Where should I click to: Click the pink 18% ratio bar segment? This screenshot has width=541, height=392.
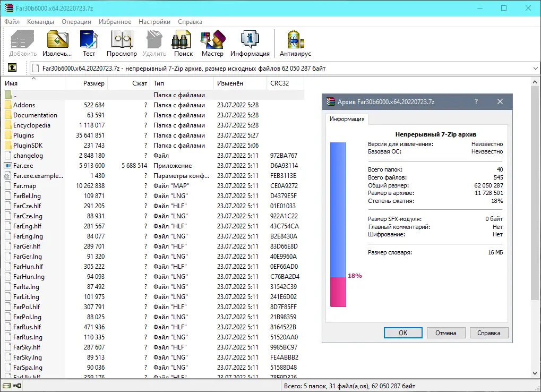[338, 292]
